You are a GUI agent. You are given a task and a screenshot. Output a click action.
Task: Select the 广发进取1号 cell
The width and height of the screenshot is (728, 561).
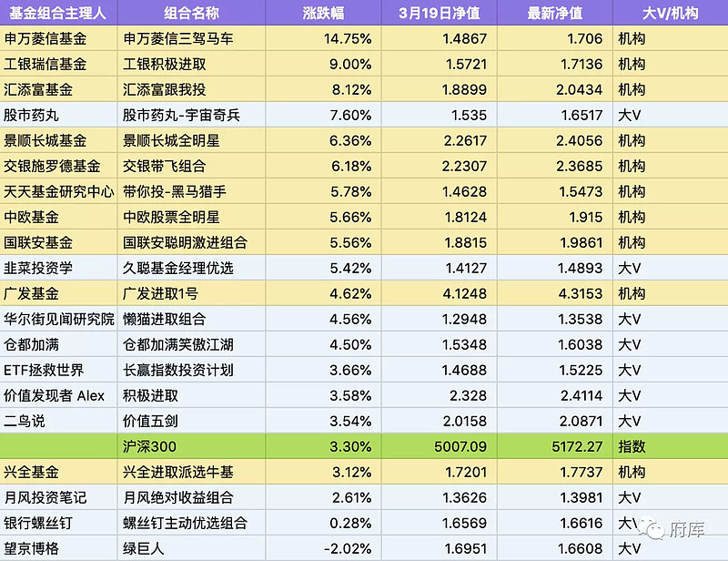click(191, 294)
